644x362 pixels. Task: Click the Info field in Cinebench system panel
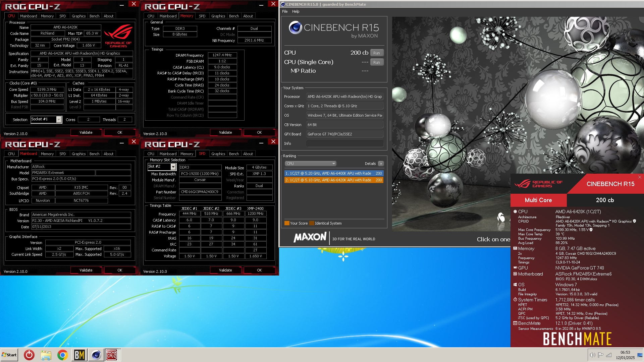coord(345,143)
